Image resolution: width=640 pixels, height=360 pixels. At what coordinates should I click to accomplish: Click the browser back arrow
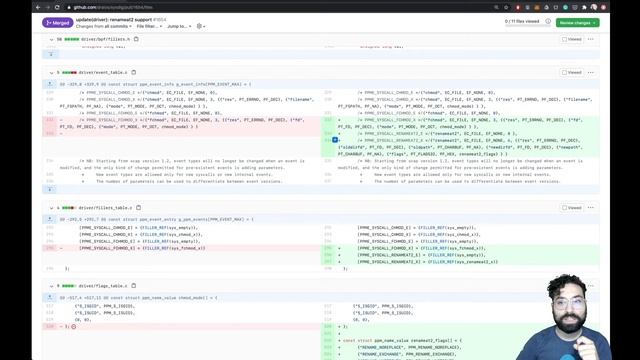click(x=38, y=7)
